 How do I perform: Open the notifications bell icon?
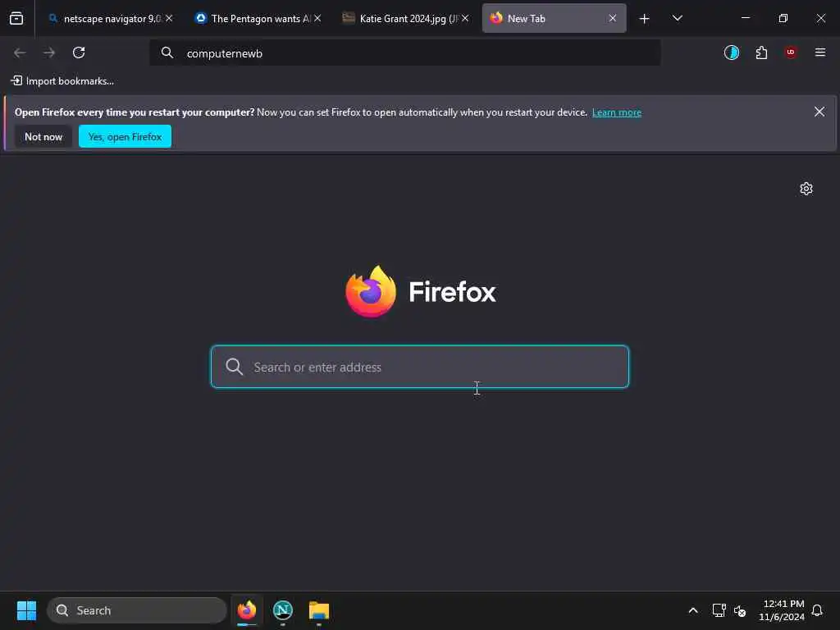pos(818,610)
